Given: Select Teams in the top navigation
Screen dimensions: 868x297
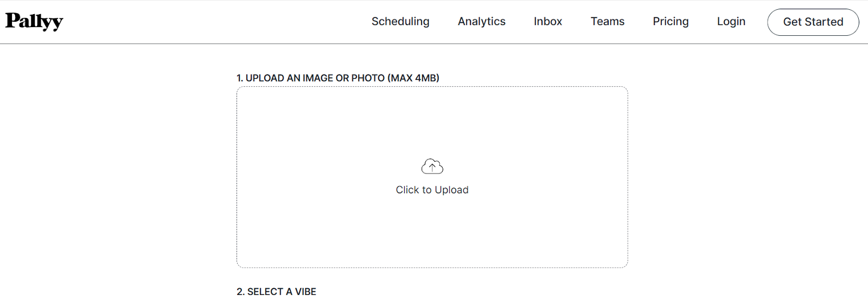Looking at the screenshot, I should 608,21.
